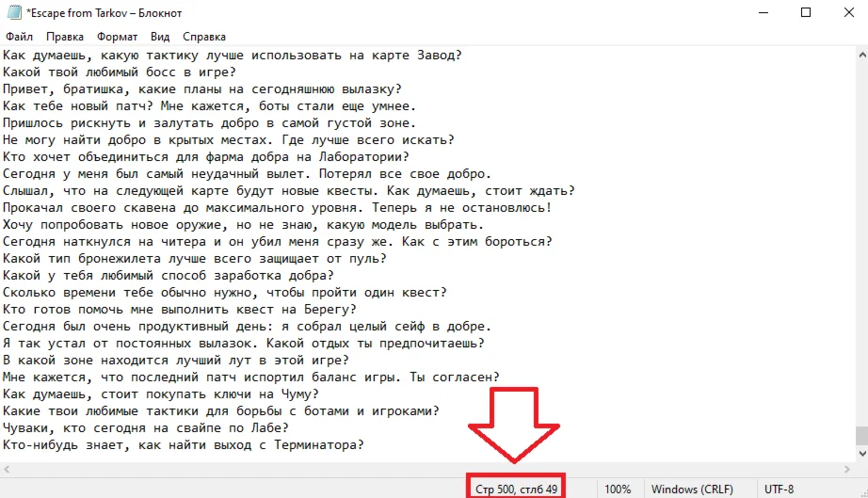The image size is (868, 498).
Task: Click the line about ключи на Чуму
Action: 161,394
